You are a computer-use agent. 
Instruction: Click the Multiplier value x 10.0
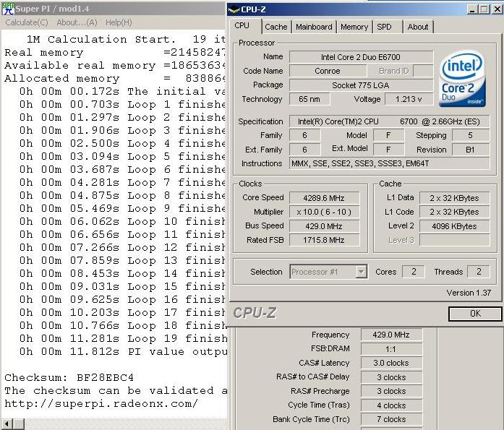coord(324,212)
